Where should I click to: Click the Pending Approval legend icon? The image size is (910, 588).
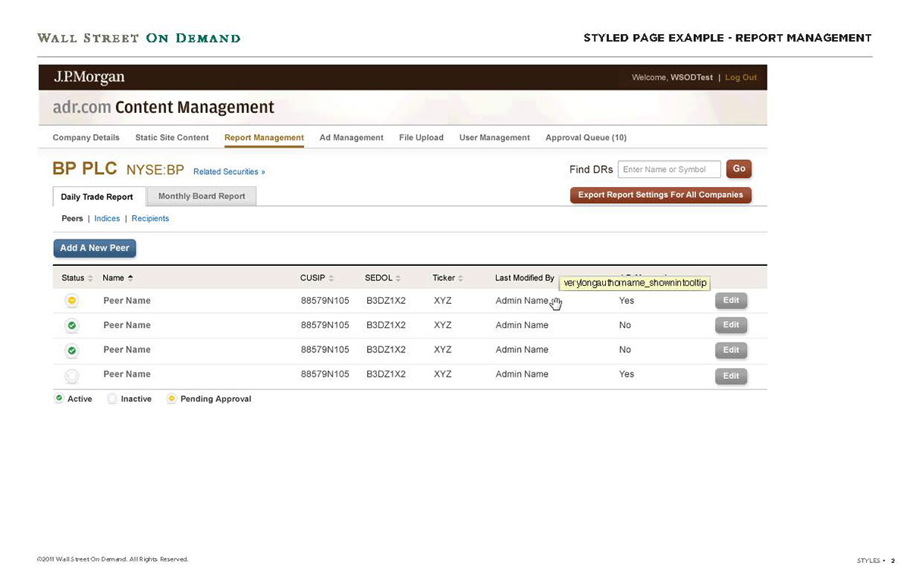point(172,399)
